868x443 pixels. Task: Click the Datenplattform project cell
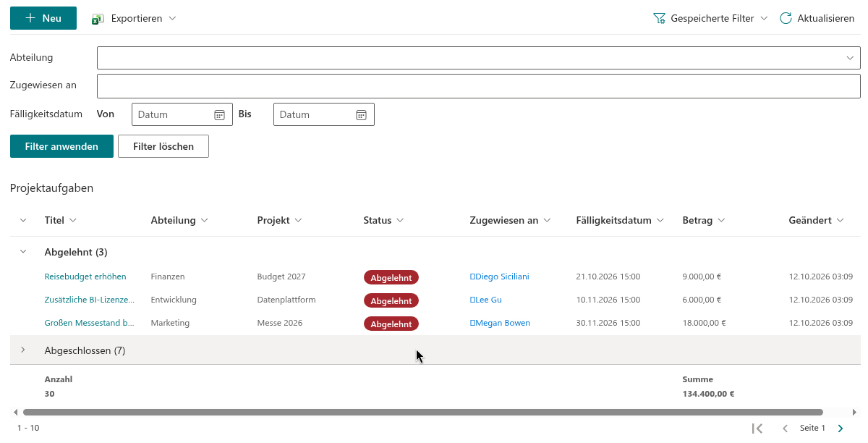tap(286, 300)
